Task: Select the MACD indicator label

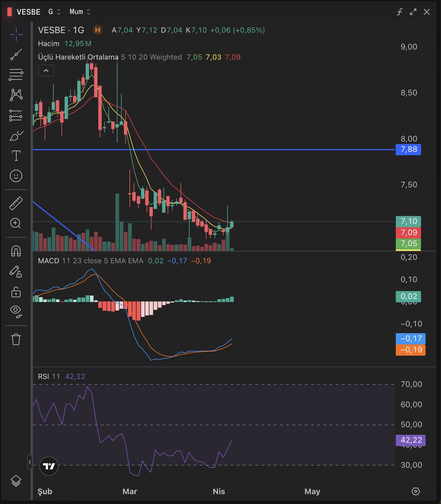Action: tap(48, 261)
